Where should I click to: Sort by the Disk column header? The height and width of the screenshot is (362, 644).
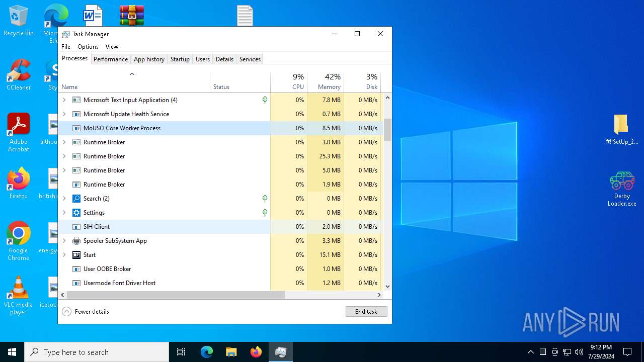pos(363,82)
